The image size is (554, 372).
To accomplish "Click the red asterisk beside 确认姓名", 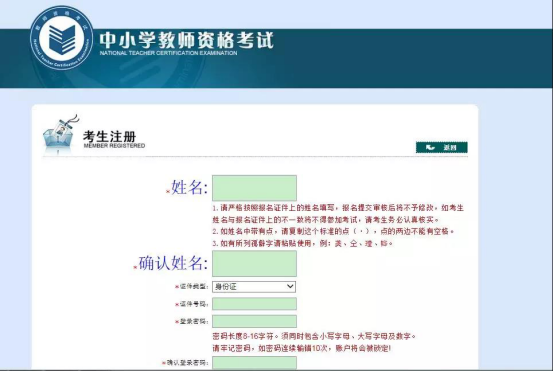I will tap(135, 267).
